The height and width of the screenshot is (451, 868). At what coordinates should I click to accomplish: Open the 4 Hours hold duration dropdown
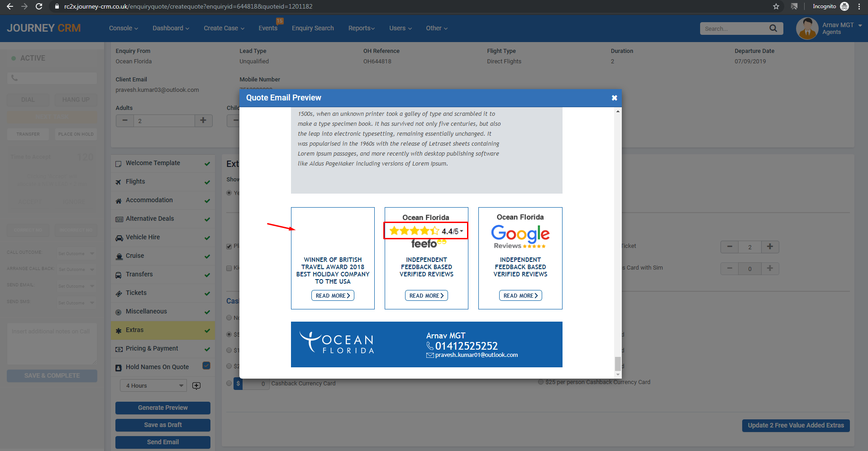pos(153,385)
